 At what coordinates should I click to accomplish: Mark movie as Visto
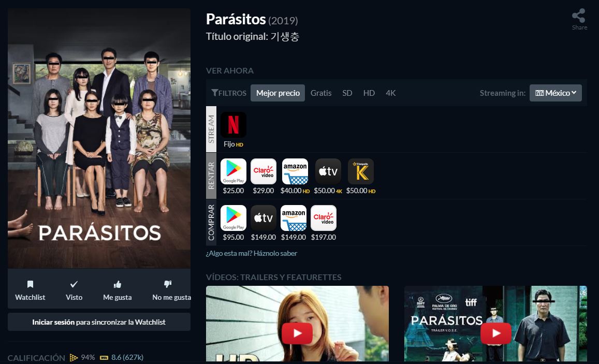(x=74, y=290)
